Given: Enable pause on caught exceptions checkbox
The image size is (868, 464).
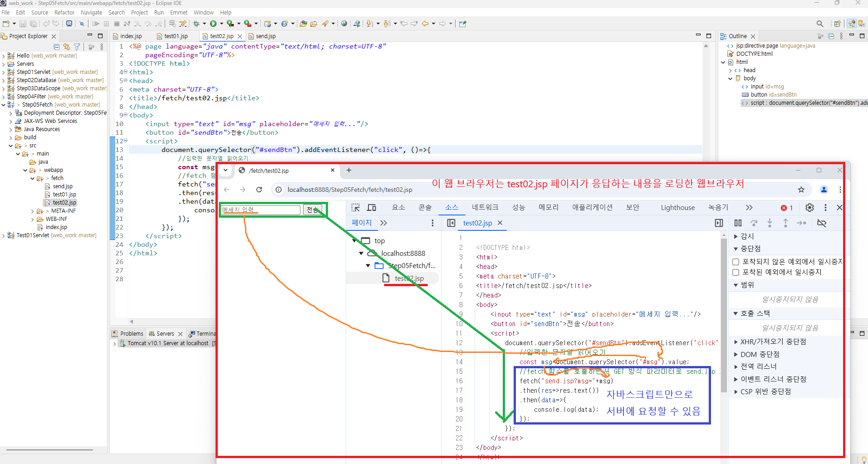Looking at the screenshot, I should pos(736,272).
